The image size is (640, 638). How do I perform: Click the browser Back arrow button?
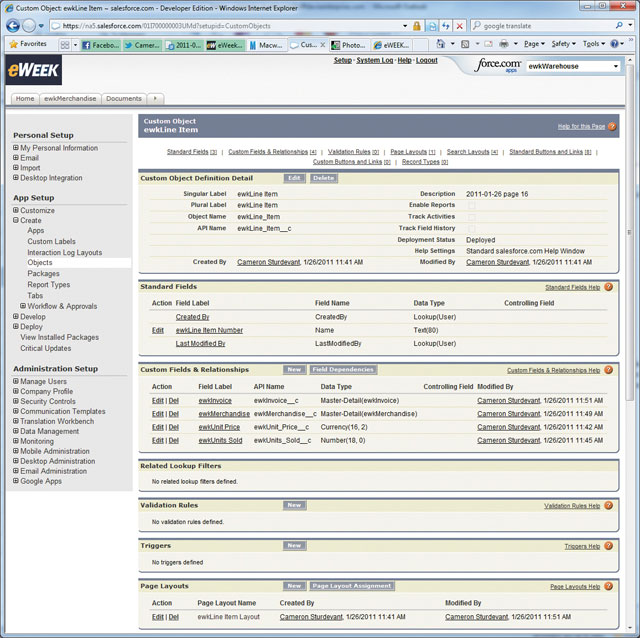click(x=13, y=26)
